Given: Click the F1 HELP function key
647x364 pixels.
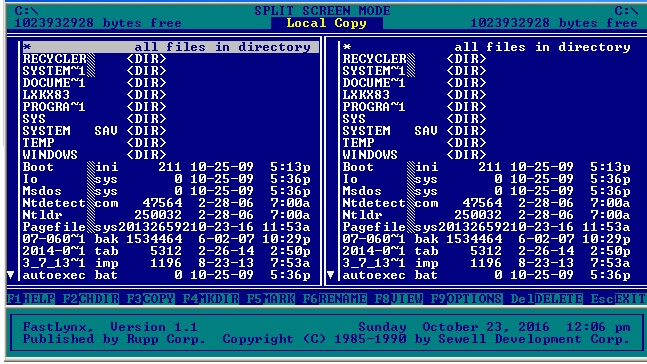Looking at the screenshot, I should (31, 298).
